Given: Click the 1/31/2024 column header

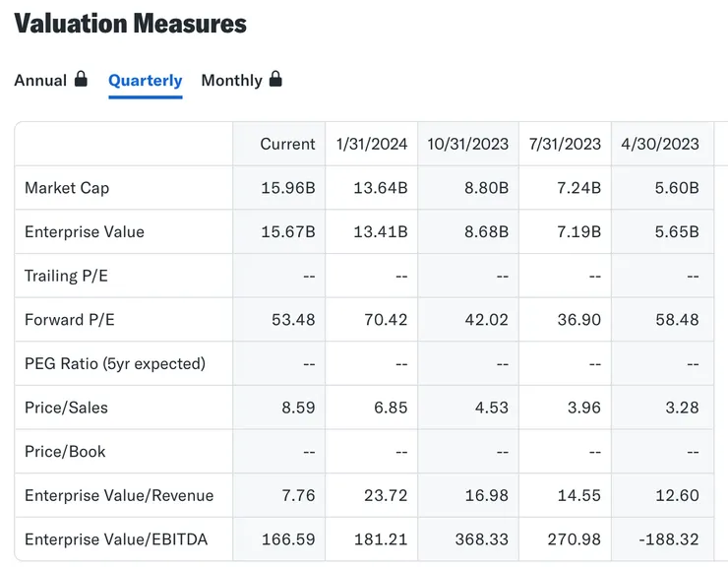Looking at the screenshot, I should (371, 144).
